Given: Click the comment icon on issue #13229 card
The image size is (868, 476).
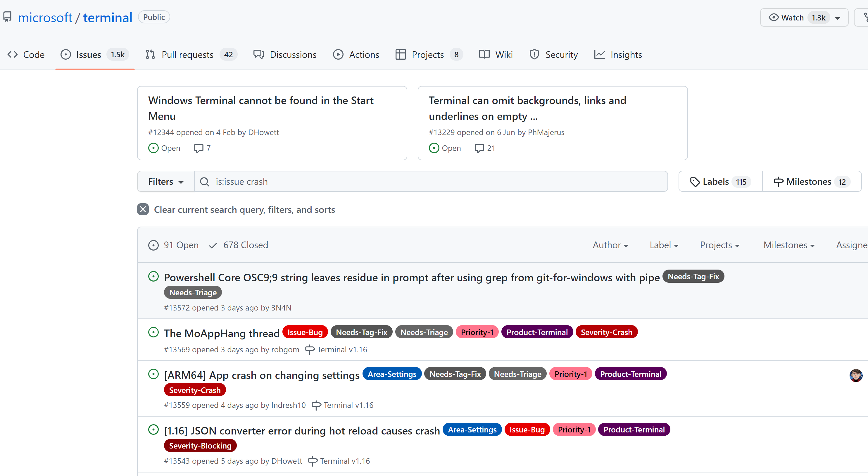Looking at the screenshot, I should pyautogui.click(x=479, y=148).
